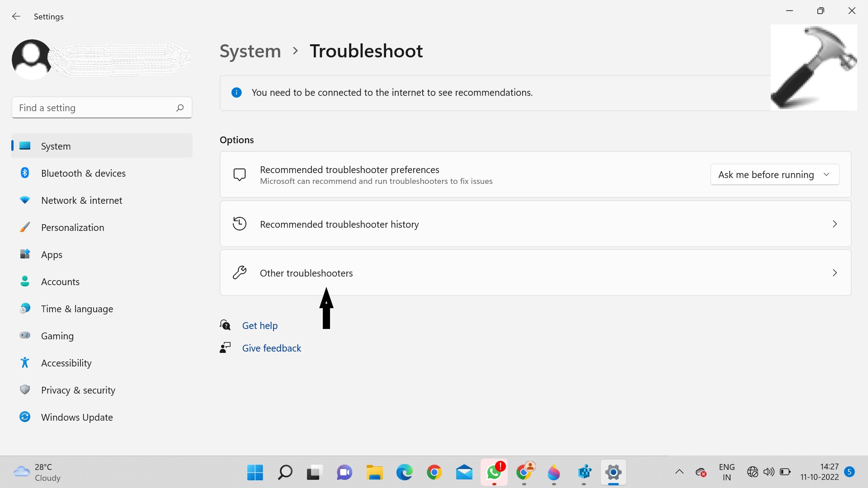Viewport: 868px width, 488px height.
Task: Expand the Ask me before running dropdown
Action: tap(774, 174)
